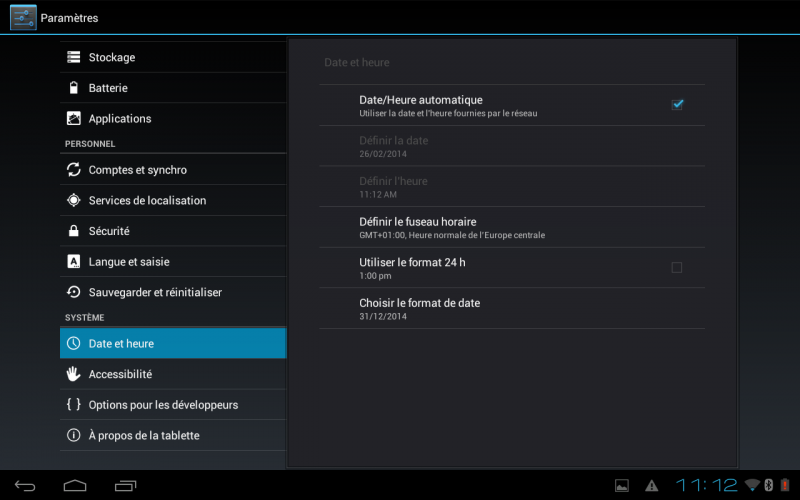Open Définir le fuseau horaire selector

tap(512, 227)
